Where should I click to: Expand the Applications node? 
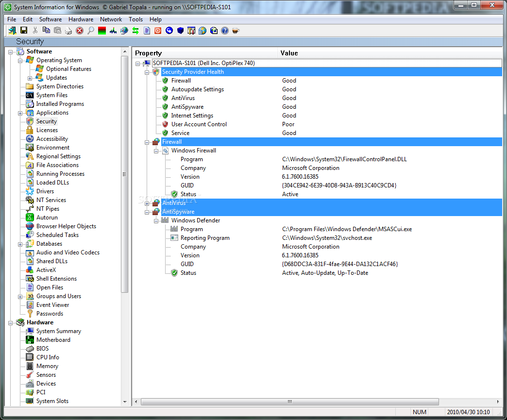click(x=20, y=113)
